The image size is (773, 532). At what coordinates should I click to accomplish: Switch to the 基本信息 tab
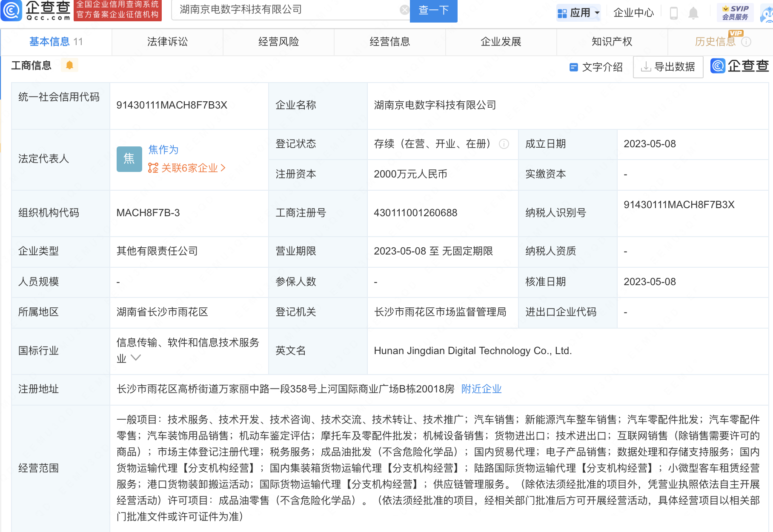[x=56, y=42]
